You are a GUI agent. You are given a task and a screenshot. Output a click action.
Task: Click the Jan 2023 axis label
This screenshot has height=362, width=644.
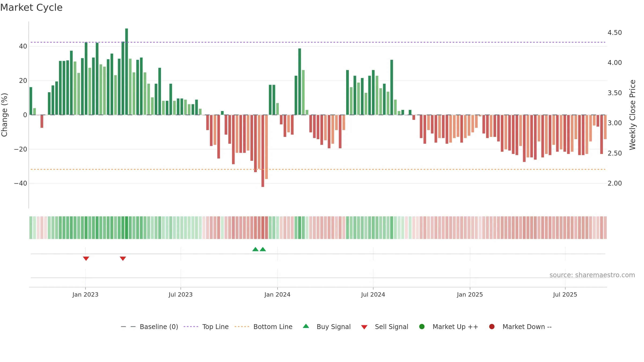point(85,295)
